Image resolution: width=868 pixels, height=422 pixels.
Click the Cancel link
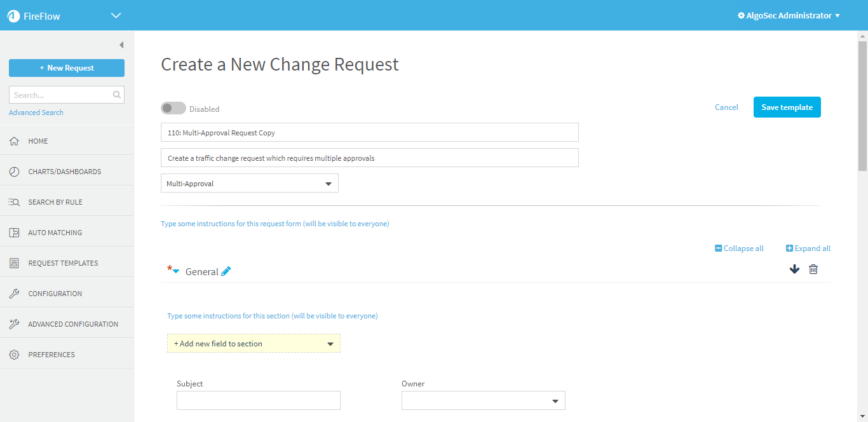click(726, 107)
